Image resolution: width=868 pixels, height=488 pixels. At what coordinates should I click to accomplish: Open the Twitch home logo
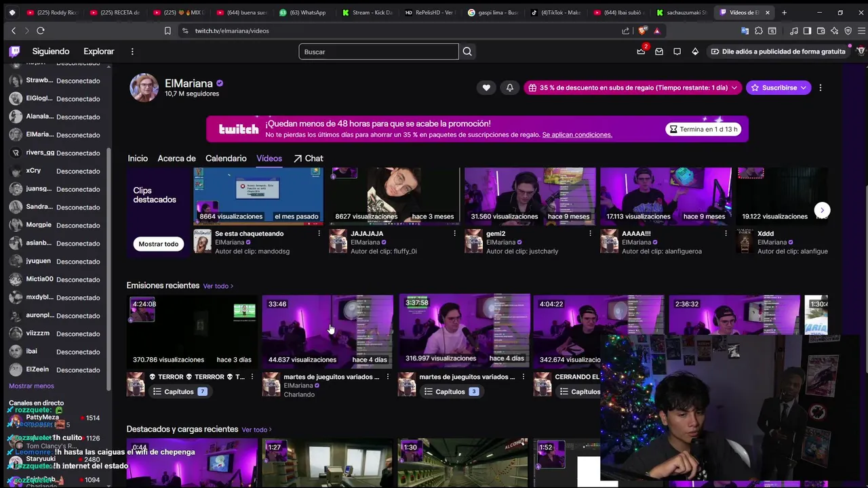[x=14, y=52]
